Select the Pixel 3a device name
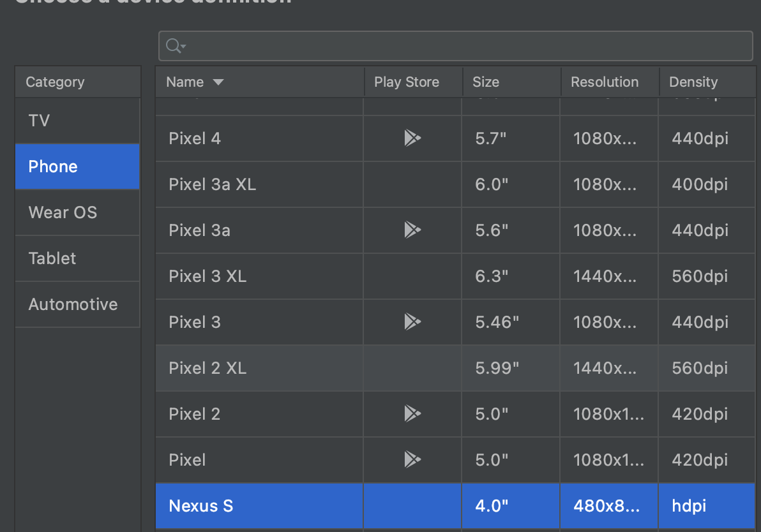The image size is (761, 532). (x=199, y=230)
